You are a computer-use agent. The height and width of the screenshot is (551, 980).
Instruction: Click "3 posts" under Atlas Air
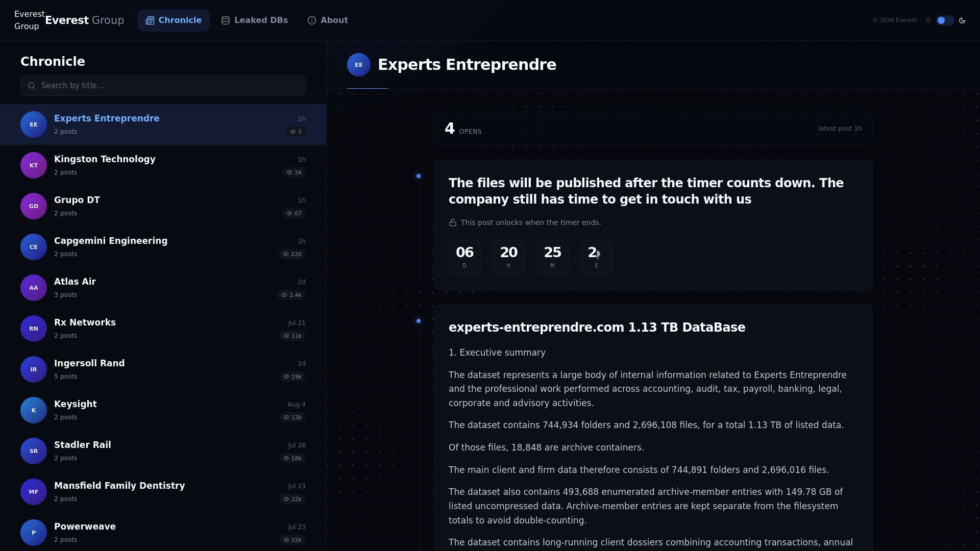tap(66, 295)
